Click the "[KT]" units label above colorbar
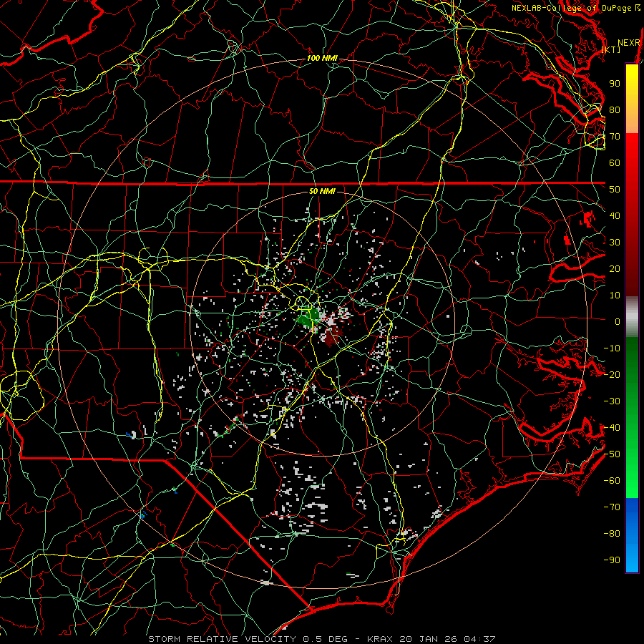Screen dimensions: 644x644 611,49
